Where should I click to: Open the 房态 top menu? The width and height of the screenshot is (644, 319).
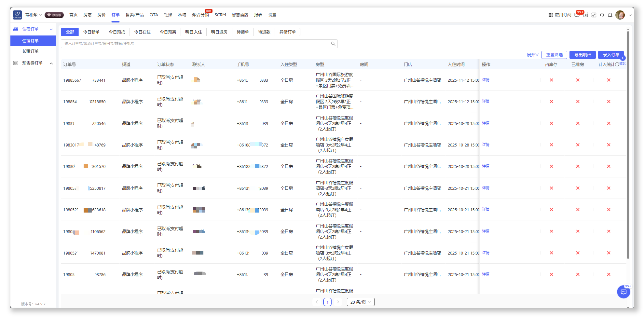(87, 15)
